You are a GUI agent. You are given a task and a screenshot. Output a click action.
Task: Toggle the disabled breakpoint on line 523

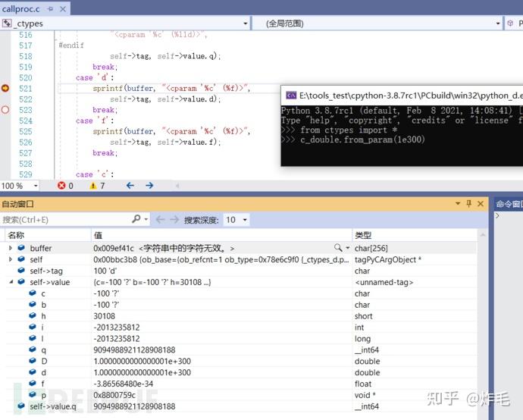click(5, 109)
